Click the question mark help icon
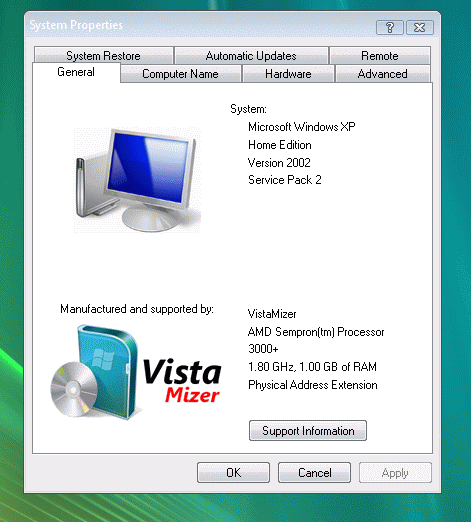Viewport: 471px width, 522px height. click(x=390, y=27)
